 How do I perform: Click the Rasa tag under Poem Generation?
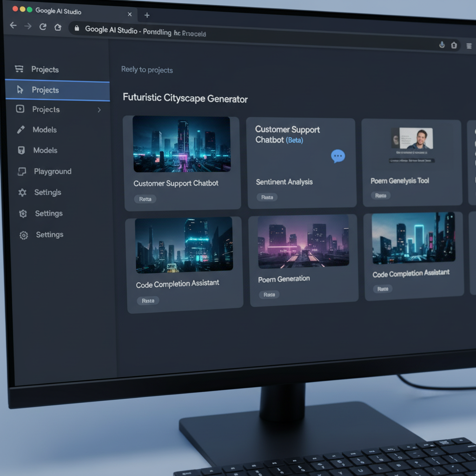[269, 294]
